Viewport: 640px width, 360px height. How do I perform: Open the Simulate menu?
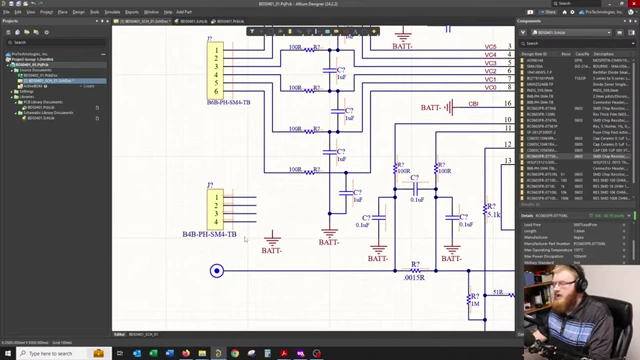pyautogui.click(x=112, y=12)
